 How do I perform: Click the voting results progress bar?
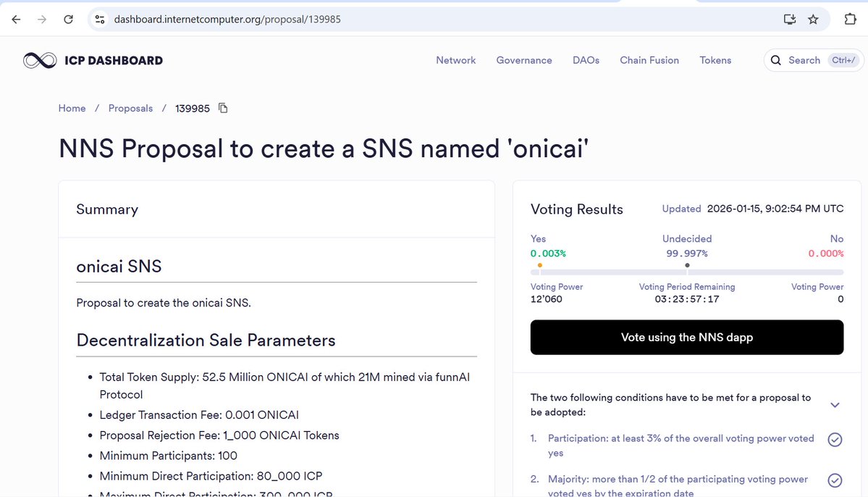tap(687, 272)
